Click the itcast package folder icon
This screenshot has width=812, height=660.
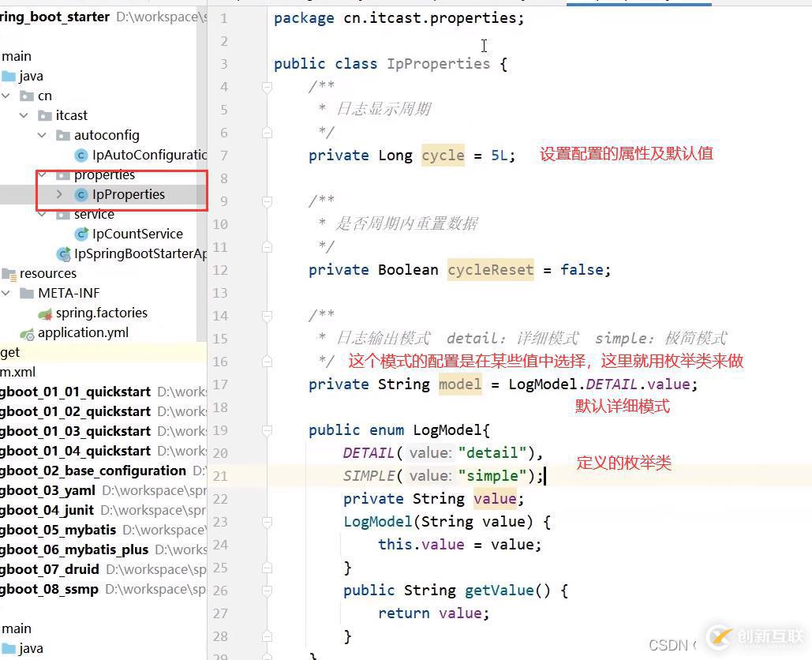click(45, 115)
